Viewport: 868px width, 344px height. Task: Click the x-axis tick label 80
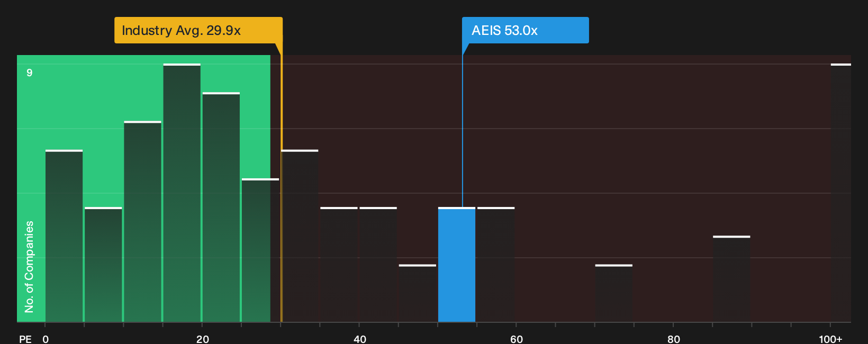tap(674, 339)
